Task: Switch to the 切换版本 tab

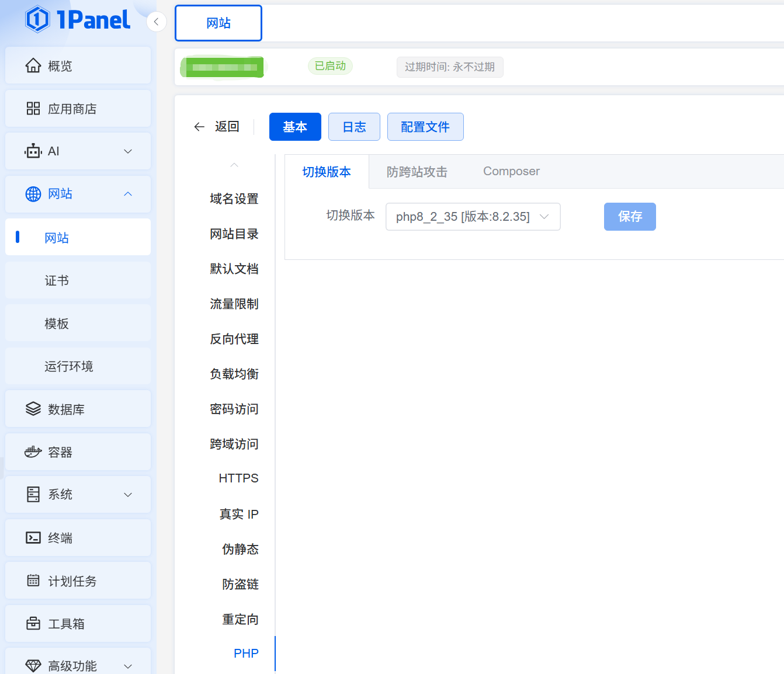Action: [x=327, y=172]
